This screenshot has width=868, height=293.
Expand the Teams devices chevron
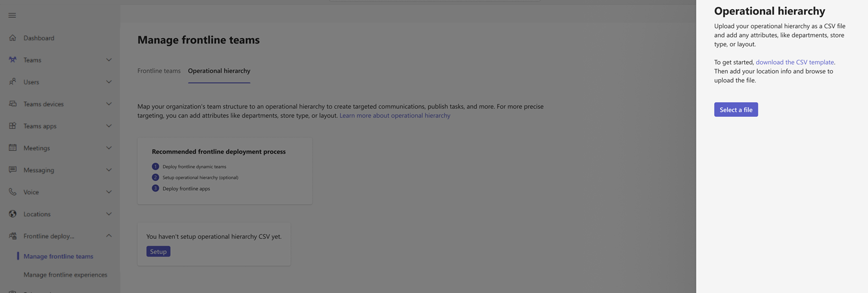(109, 104)
